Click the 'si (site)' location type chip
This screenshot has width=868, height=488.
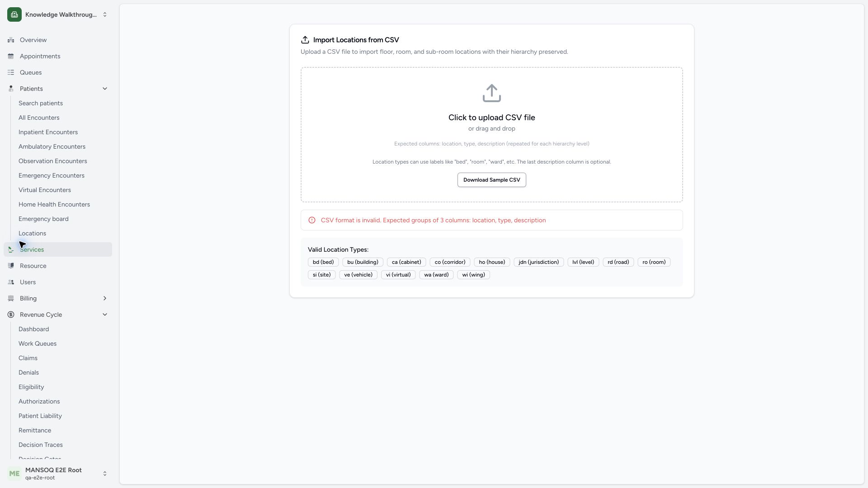click(x=322, y=275)
